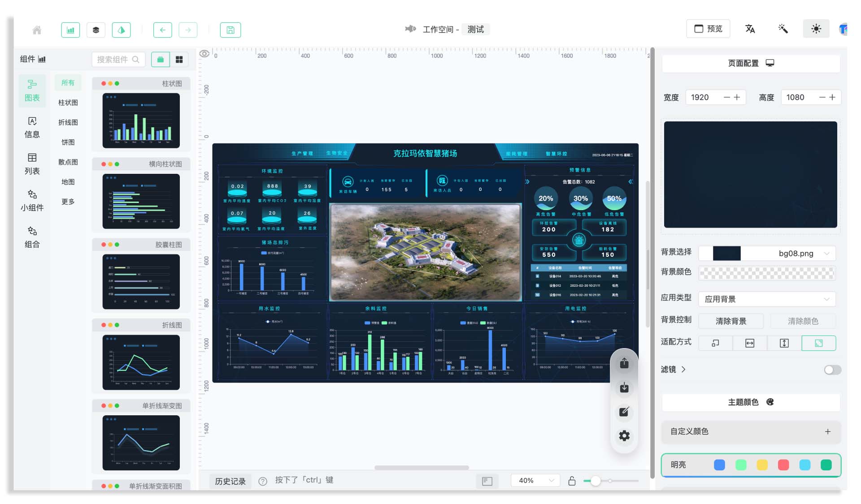Undo with the back arrow button
The width and height of the screenshot is (861, 504).
[x=162, y=30]
